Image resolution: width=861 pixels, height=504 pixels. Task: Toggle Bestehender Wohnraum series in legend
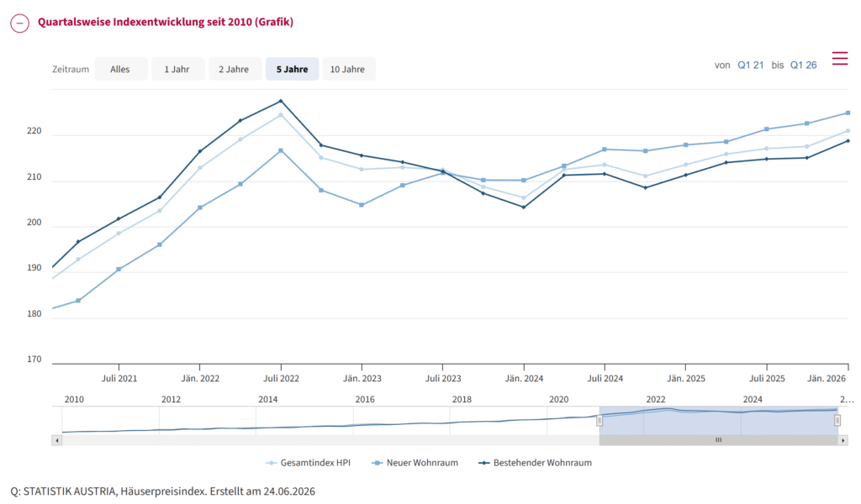click(536, 463)
